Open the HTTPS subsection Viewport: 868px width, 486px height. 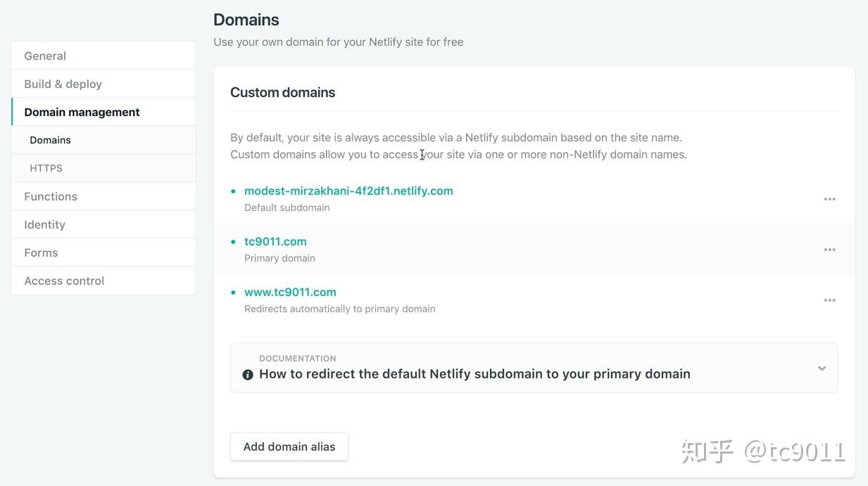tap(46, 168)
